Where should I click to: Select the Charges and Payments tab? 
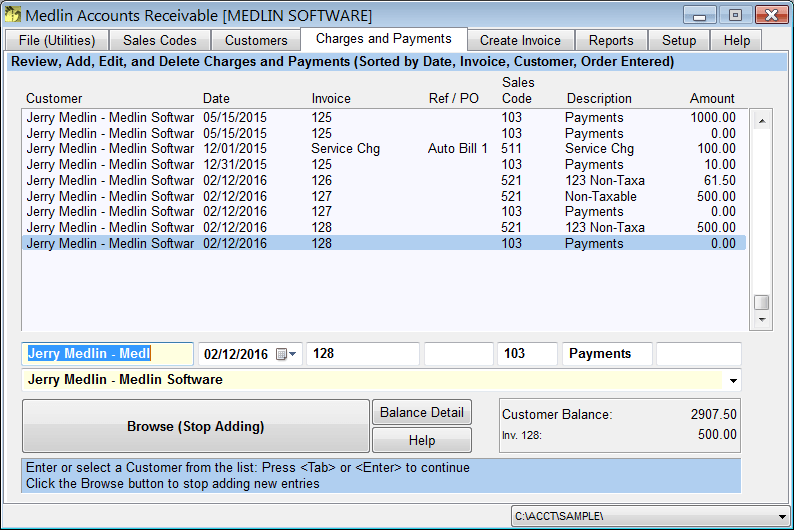(383, 39)
